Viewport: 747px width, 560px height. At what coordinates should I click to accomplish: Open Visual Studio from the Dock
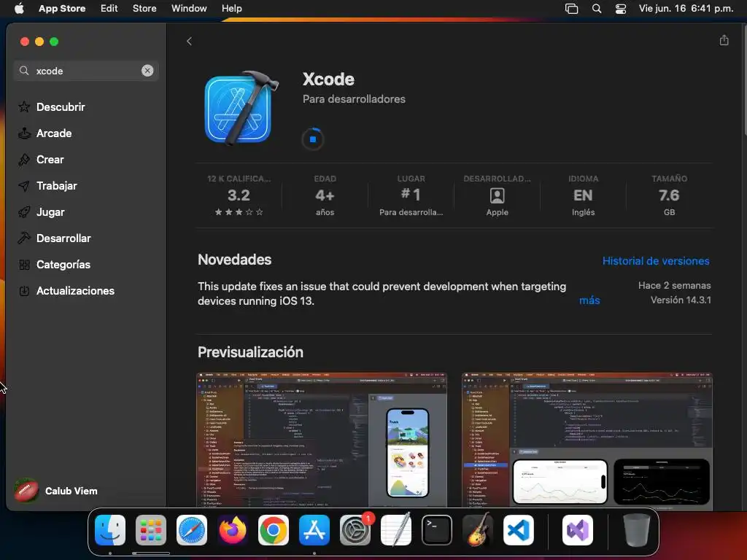click(578, 530)
